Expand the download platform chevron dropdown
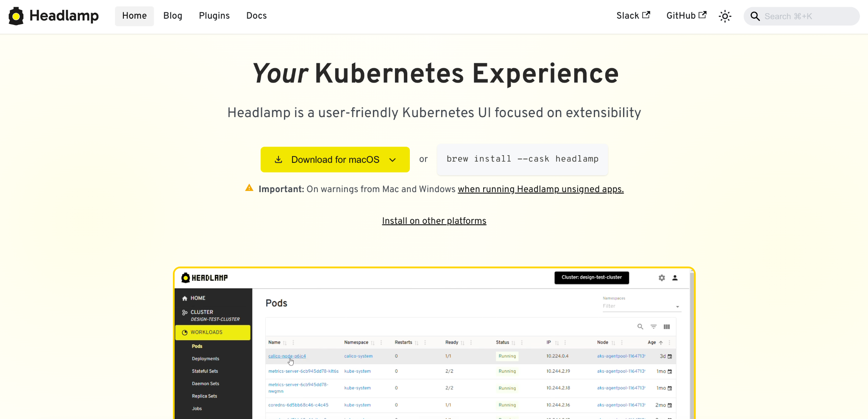Viewport: 868px width, 419px height. (392, 160)
